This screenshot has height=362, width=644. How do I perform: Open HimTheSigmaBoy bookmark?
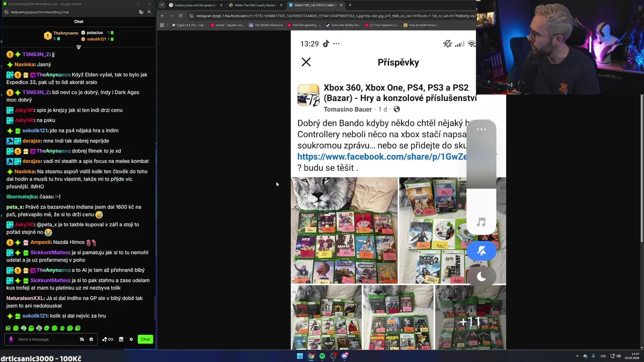tap(304, 25)
